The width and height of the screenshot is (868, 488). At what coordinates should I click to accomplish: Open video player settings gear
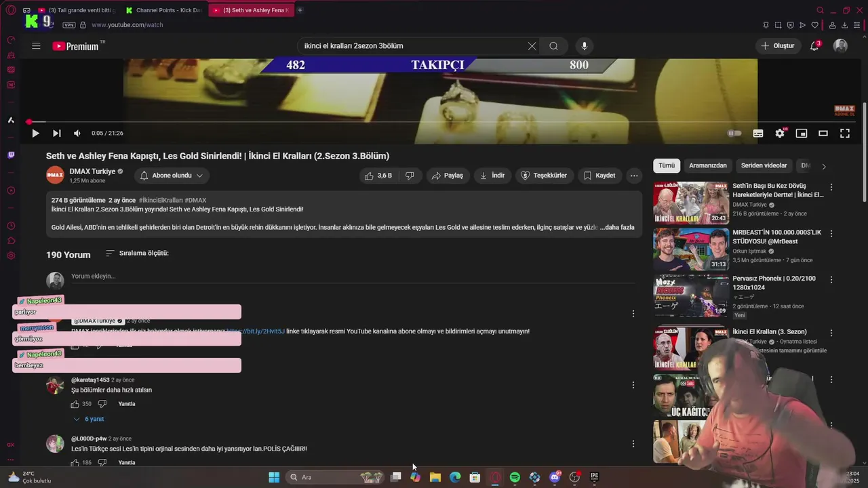780,134
